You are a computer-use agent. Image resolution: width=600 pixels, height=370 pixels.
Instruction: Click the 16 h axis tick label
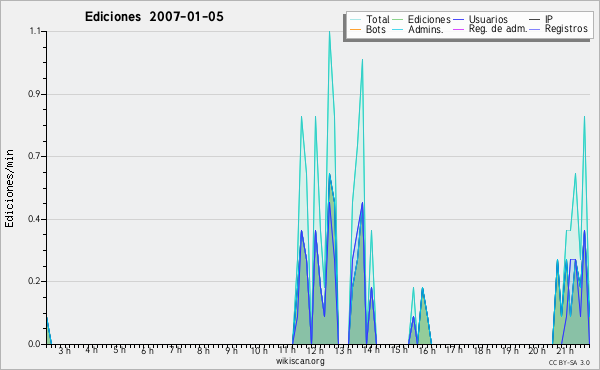(x=426, y=350)
